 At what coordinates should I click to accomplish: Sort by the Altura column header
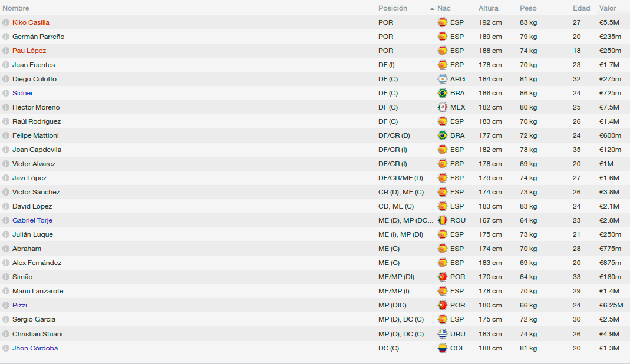point(488,8)
